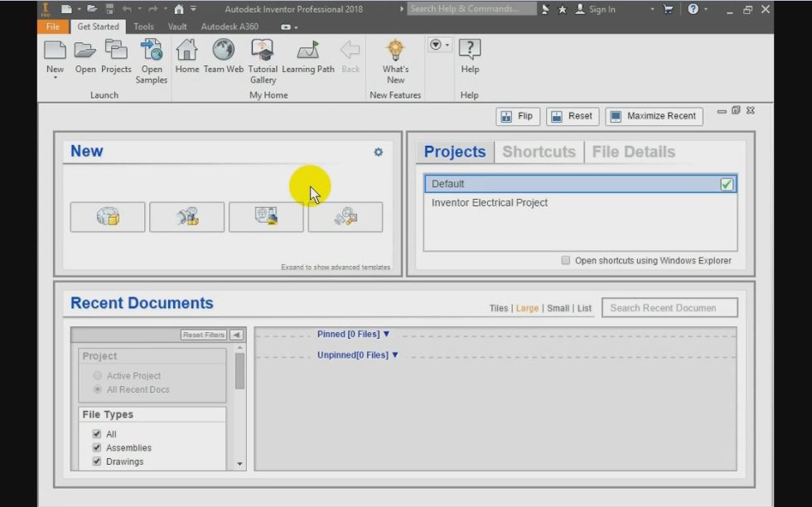Viewport: 812px width, 507px height.
Task: Switch to the Tools ribbon tab
Action: click(143, 27)
